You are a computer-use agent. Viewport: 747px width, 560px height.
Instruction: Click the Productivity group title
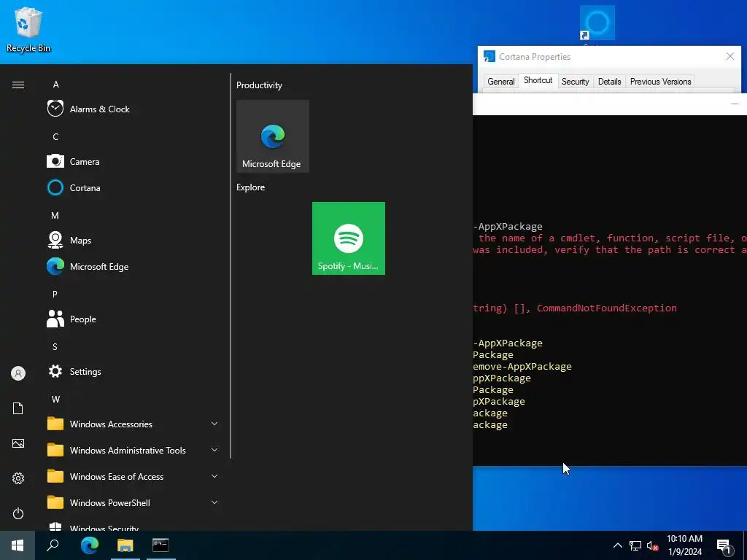pos(259,85)
